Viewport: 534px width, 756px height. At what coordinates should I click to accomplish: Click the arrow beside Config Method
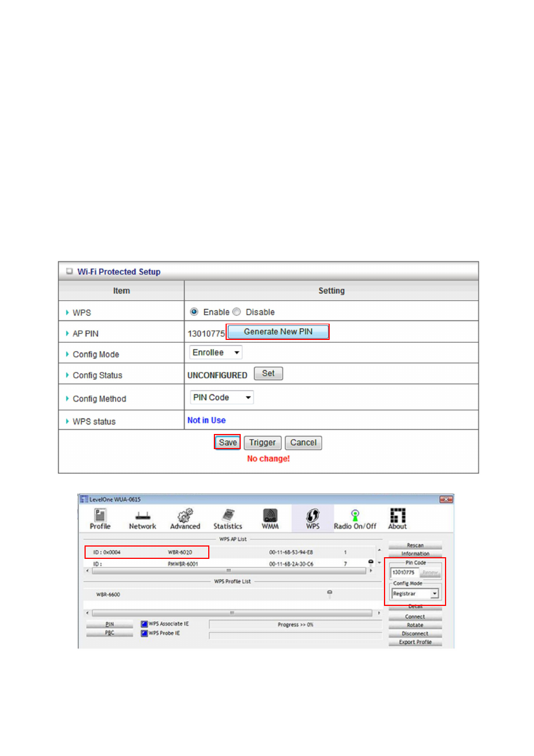point(67,399)
